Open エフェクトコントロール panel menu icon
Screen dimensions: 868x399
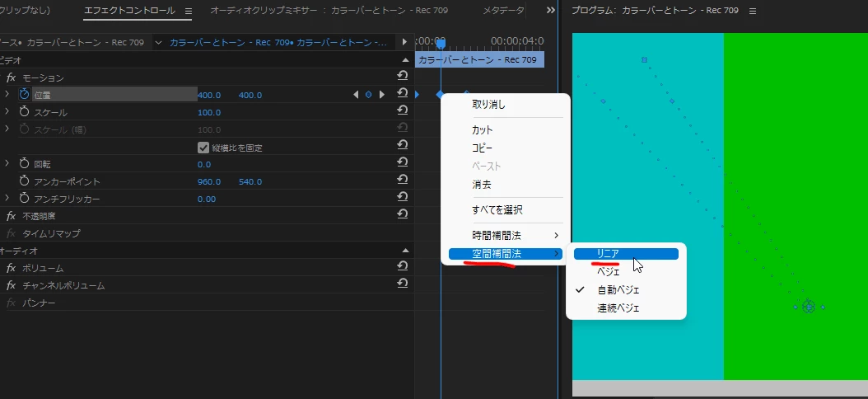point(189,11)
